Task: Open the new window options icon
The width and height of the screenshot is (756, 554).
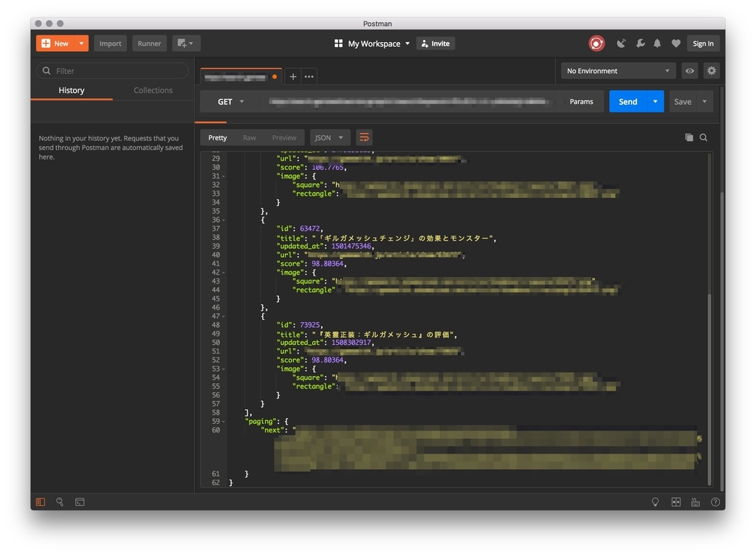Action: 186,44
